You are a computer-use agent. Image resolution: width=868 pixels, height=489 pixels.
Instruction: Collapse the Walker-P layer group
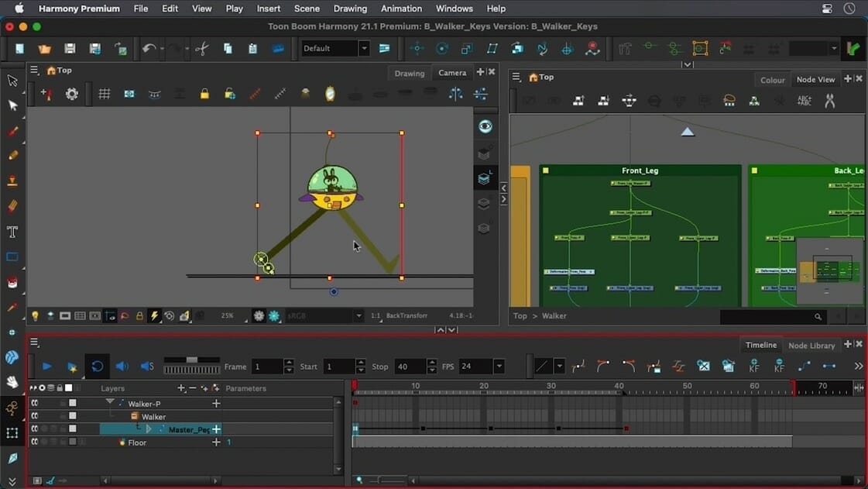point(111,403)
